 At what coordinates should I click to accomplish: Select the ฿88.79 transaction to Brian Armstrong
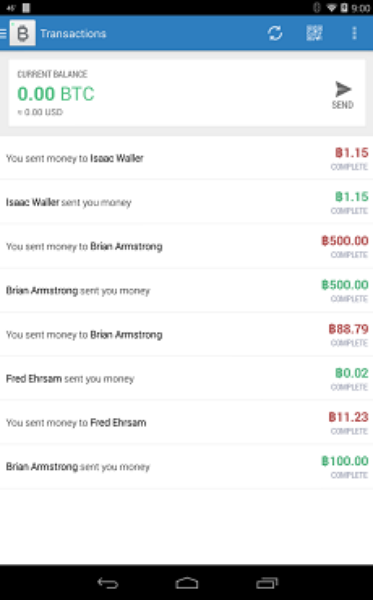[x=186, y=334]
